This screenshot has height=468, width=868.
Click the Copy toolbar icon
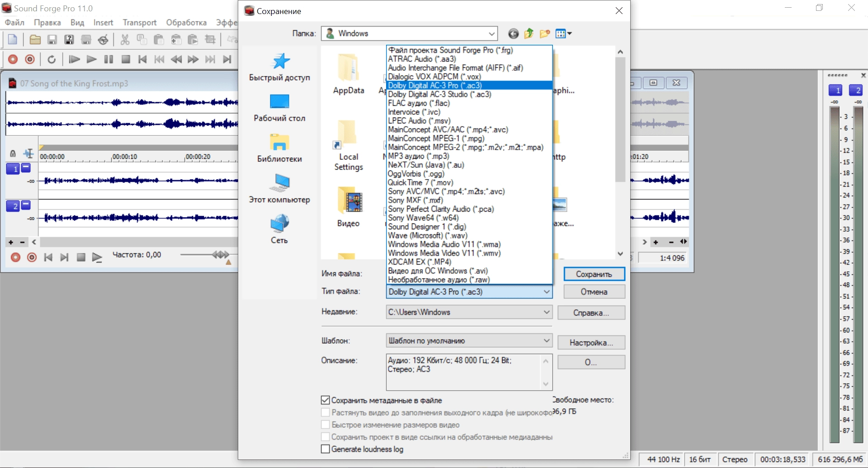point(142,40)
